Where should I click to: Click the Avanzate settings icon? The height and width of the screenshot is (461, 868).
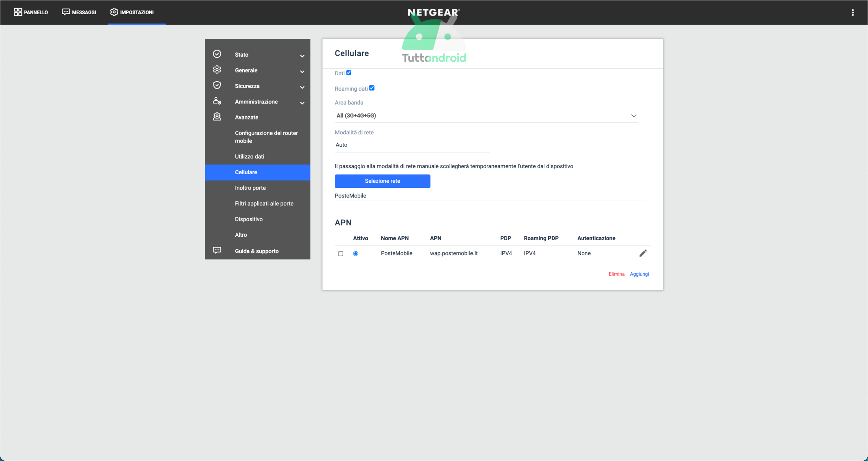tap(217, 117)
